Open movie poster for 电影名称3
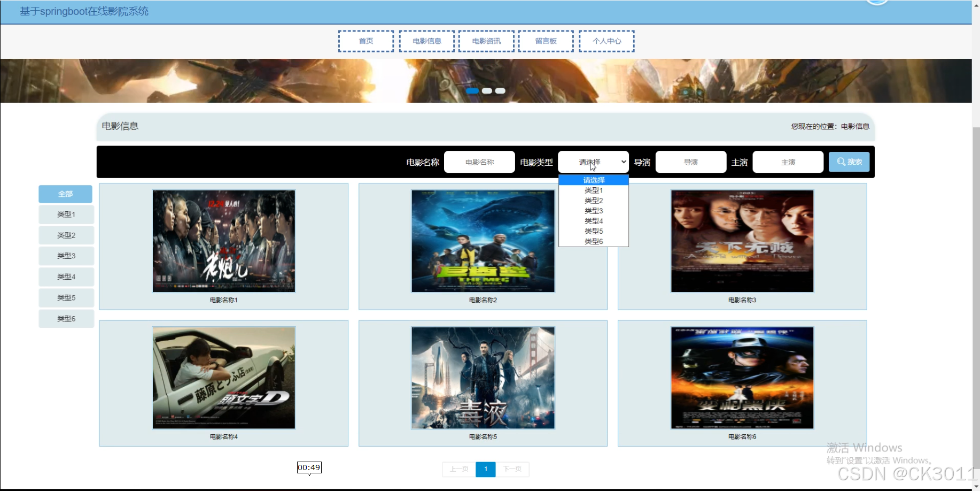The height and width of the screenshot is (491, 980). [742, 241]
